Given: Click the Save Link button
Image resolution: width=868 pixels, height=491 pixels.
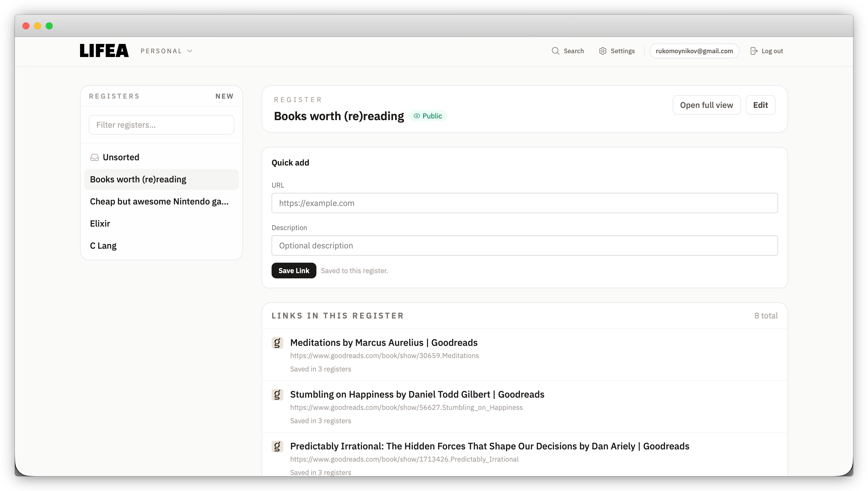Looking at the screenshot, I should pos(293,271).
